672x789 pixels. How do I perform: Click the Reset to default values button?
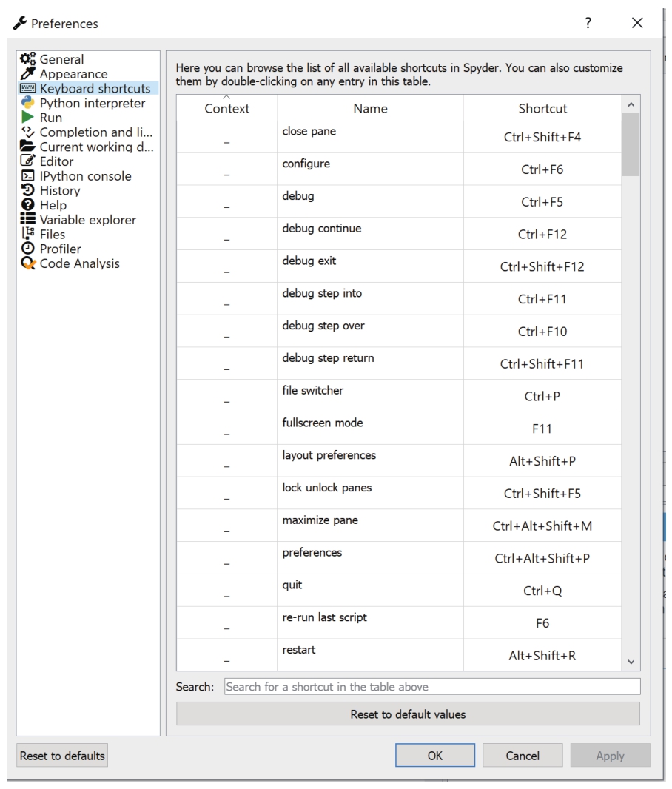(x=408, y=714)
